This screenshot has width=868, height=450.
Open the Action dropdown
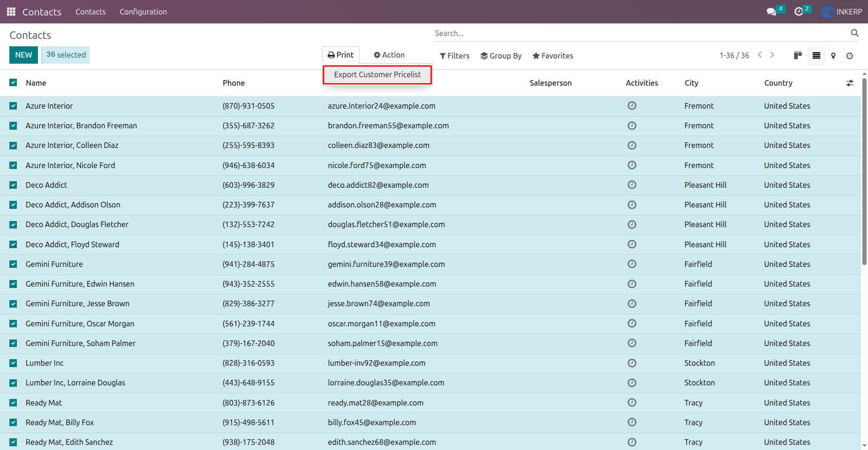coord(389,55)
